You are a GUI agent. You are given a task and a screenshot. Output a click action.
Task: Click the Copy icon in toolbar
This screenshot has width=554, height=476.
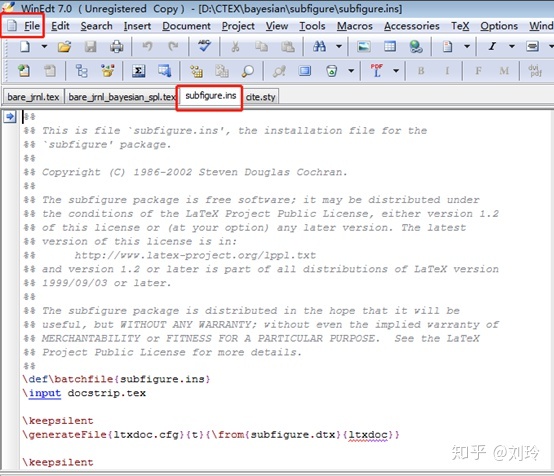click(x=261, y=46)
